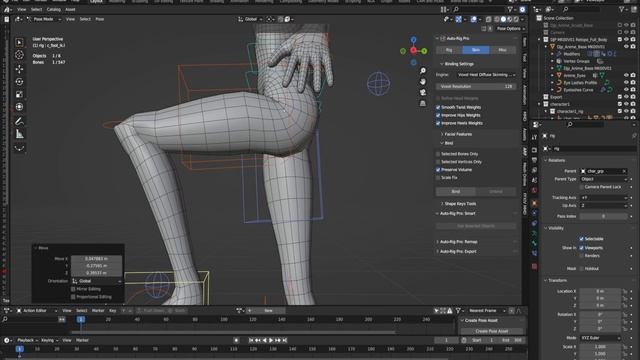Click the Bind button

(x=456, y=191)
